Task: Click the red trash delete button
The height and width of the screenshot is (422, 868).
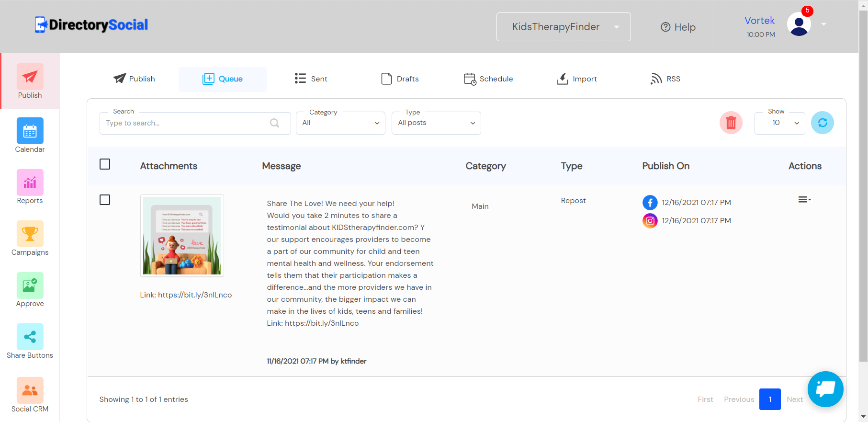Action: [x=731, y=123]
